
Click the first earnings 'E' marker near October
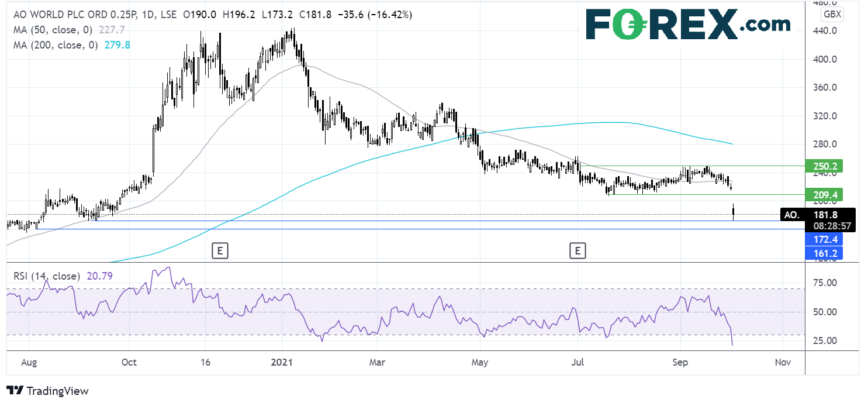(219, 252)
